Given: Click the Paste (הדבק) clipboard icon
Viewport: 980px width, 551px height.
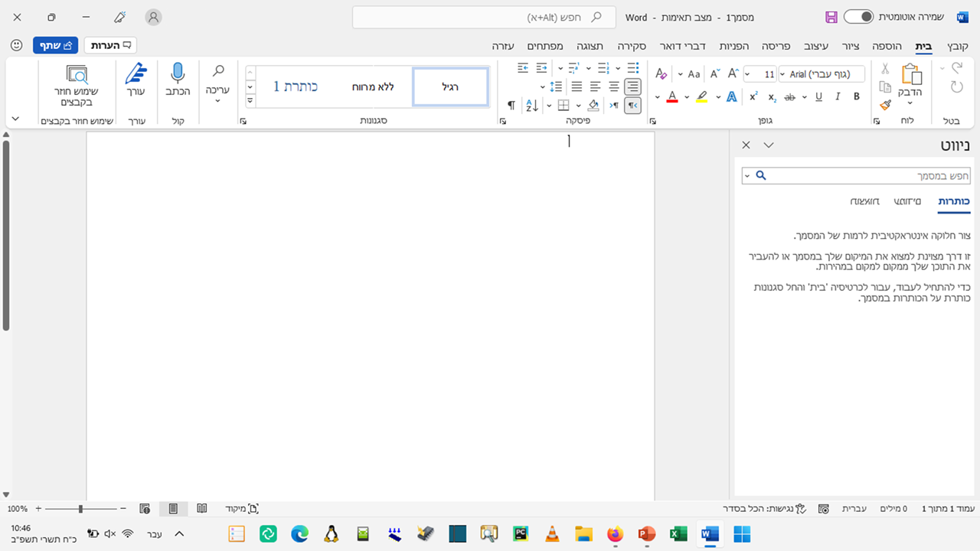Looking at the screenshot, I should (910, 74).
